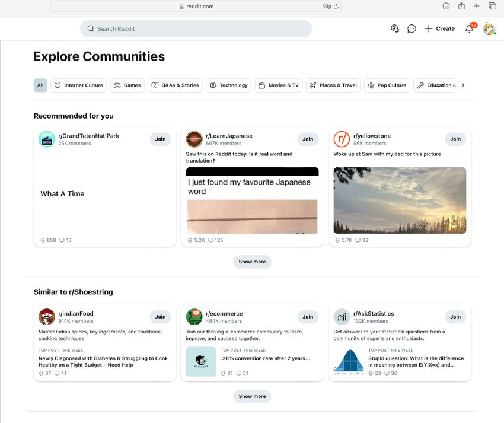Open the chat bubble icon

pyautogui.click(x=412, y=28)
